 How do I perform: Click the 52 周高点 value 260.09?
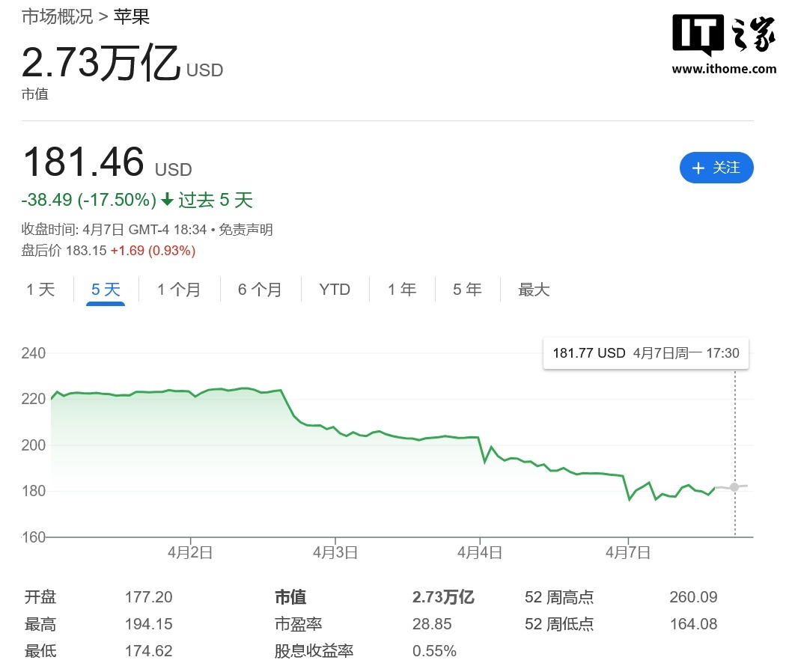692,597
